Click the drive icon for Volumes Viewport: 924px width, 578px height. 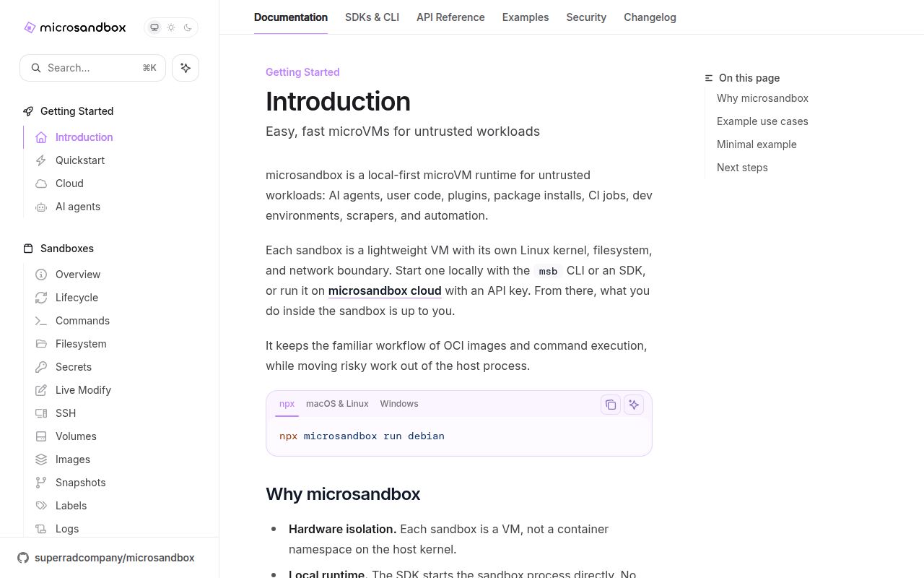click(41, 436)
